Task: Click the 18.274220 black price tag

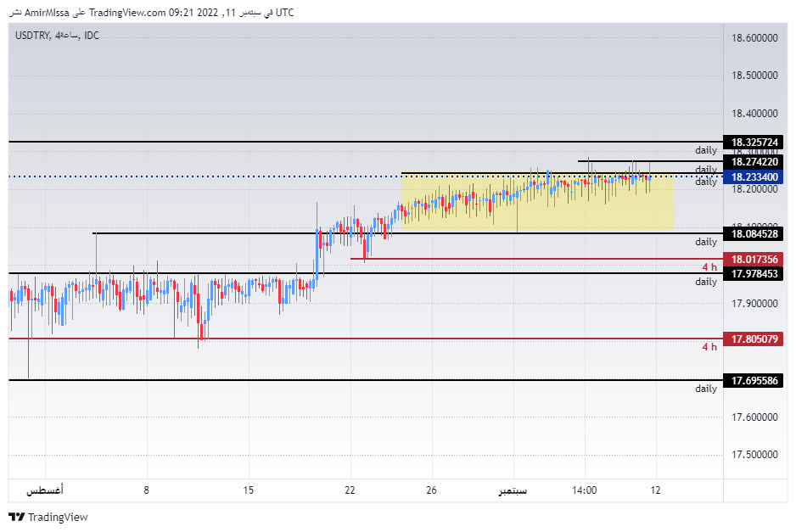Action: click(754, 162)
